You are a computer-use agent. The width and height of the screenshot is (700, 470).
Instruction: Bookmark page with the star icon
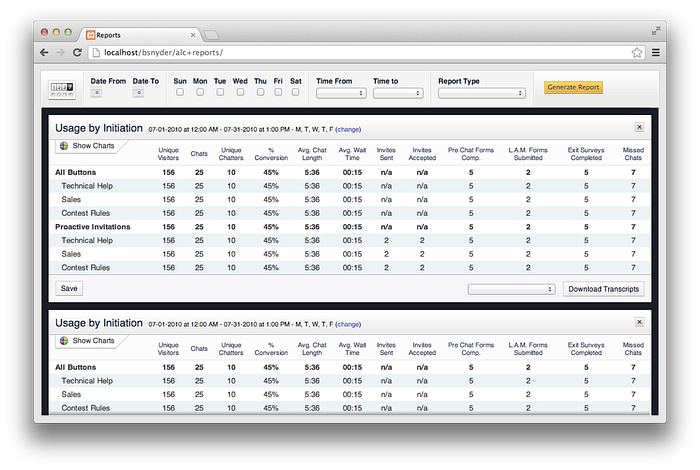(x=636, y=52)
